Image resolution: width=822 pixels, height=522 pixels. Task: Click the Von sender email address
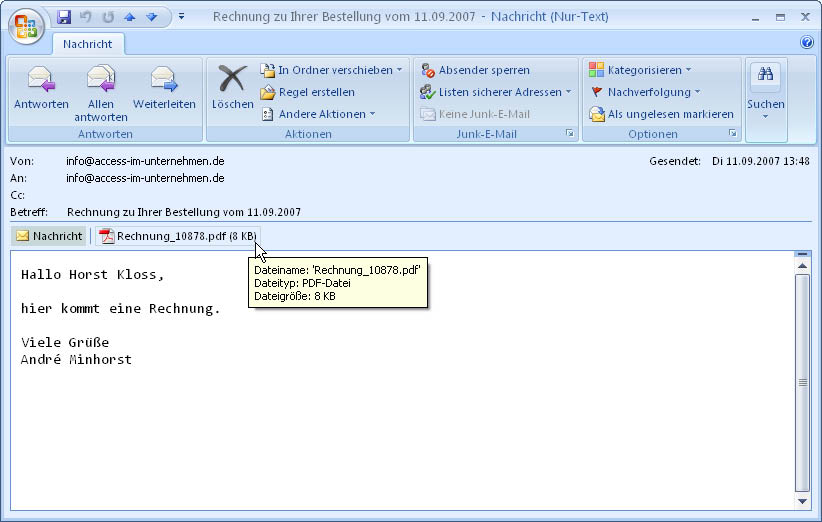tap(145, 161)
